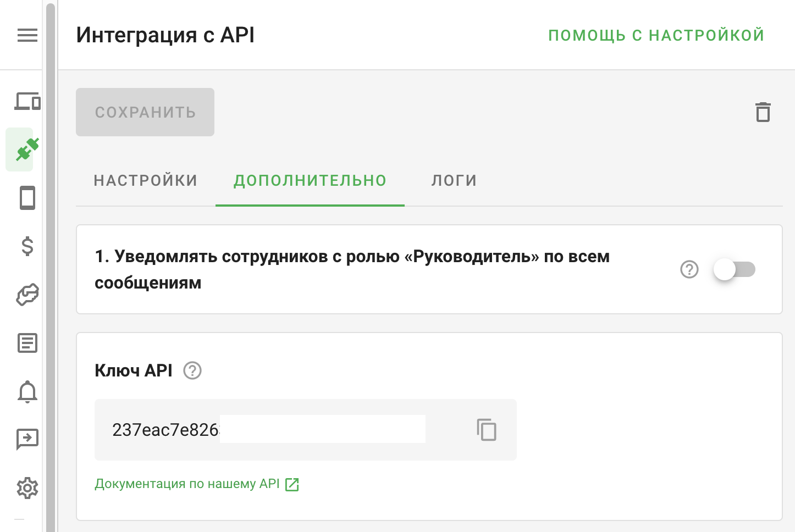Switch to the Настройки tab
The width and height of the screenshot is (795, 532).
[x=145, y=181]
